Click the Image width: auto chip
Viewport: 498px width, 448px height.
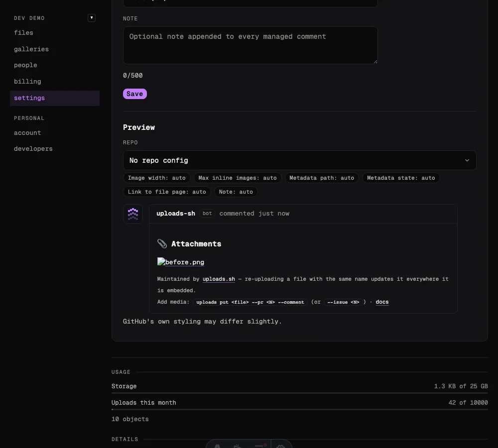[156, 178]
